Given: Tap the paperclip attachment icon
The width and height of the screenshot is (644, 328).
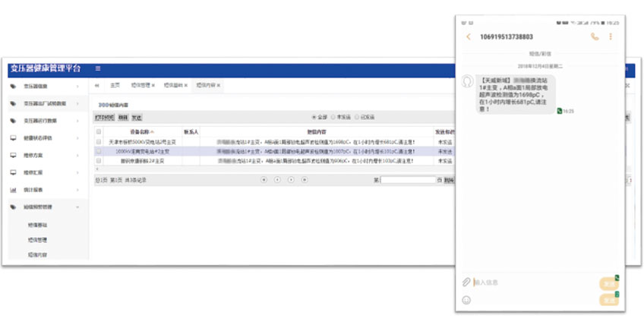Looking at the screenshot, I should [x=466, y=282].
